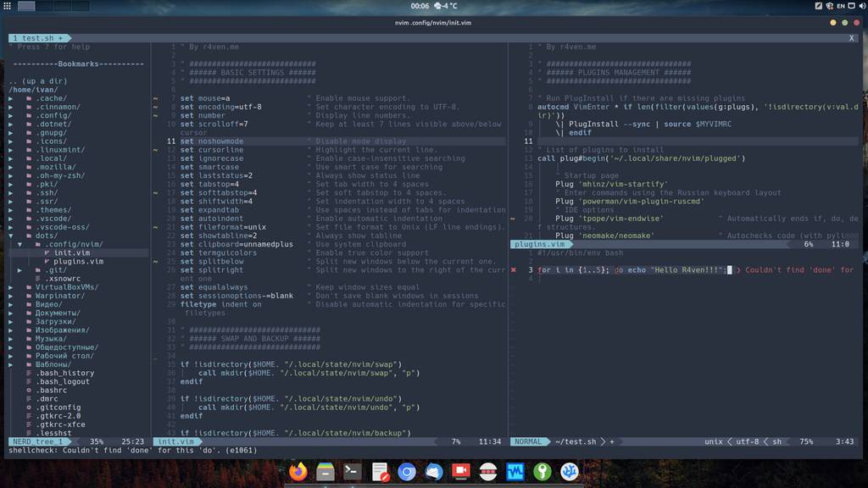The height and width of the screenshot is (488, 868).
Task: Open Firefox from the taskbar
Action: [x=298, y=472]
